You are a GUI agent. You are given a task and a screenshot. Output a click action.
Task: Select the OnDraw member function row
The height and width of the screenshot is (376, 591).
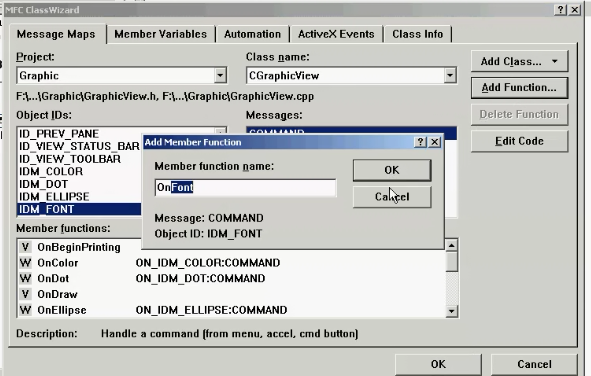click(231, 294)
